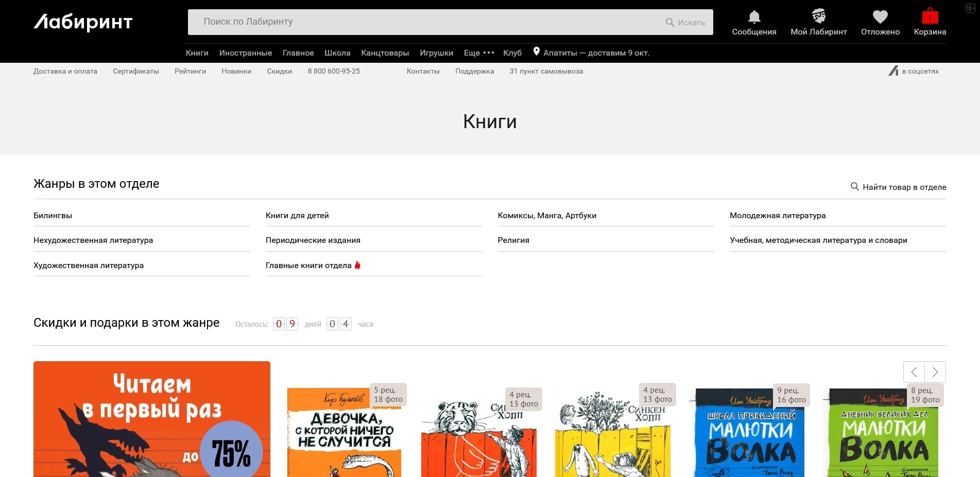
Task: Click the Лабиринт в соцсетях icon
Action: click(x=893, y=71)
